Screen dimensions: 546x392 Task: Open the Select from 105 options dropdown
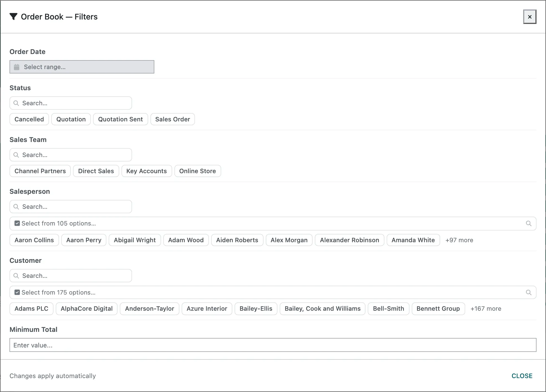click(x=273, y=223)
